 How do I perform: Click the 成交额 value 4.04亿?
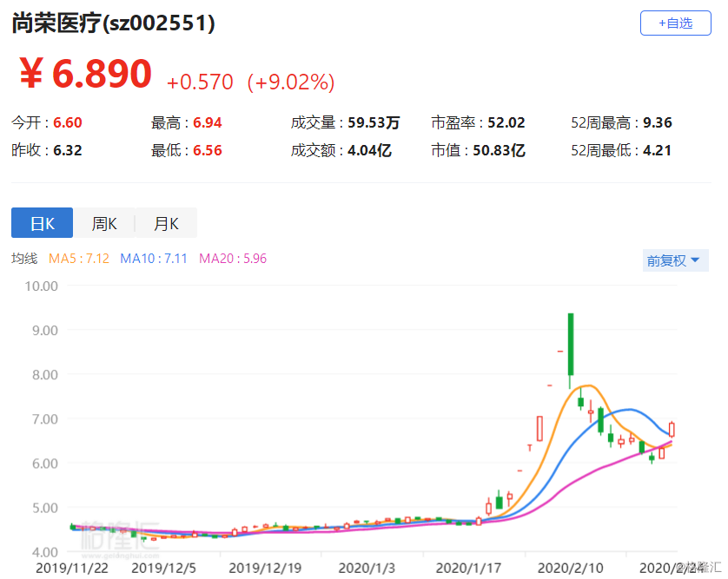(369, 150)
